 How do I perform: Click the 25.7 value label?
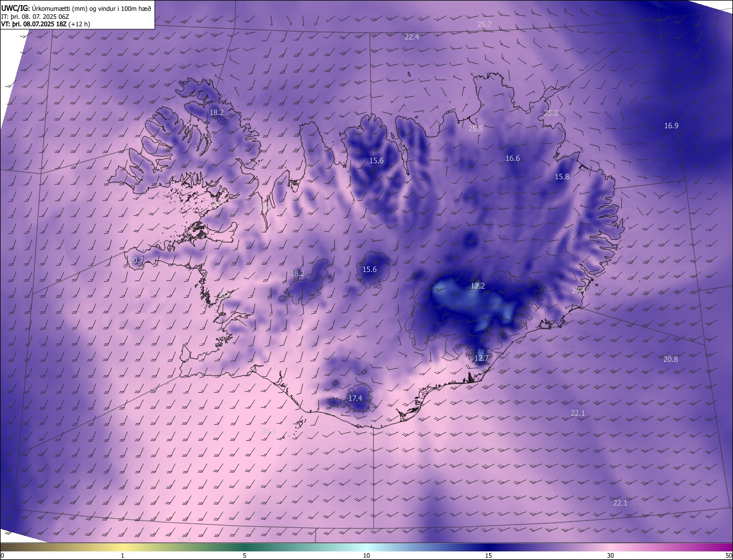tap(484, 25)
